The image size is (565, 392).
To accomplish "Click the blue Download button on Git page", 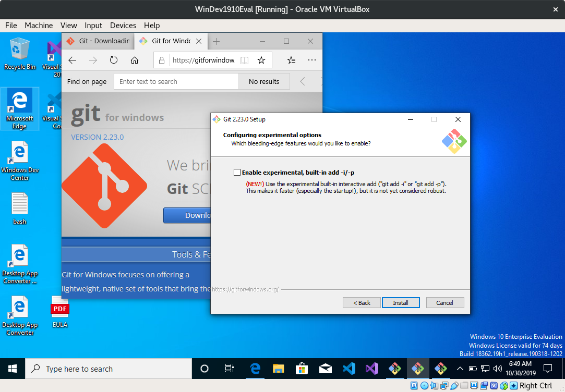I will click(187, 215).
